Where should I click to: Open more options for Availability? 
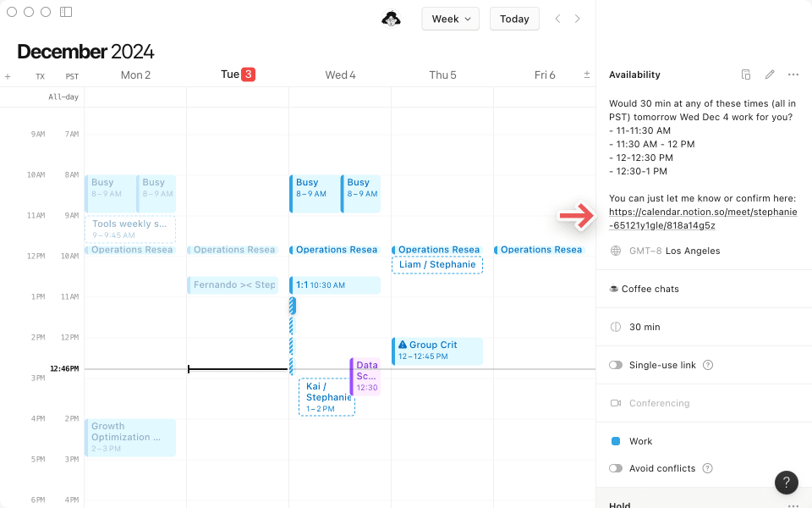pos(793,75)
